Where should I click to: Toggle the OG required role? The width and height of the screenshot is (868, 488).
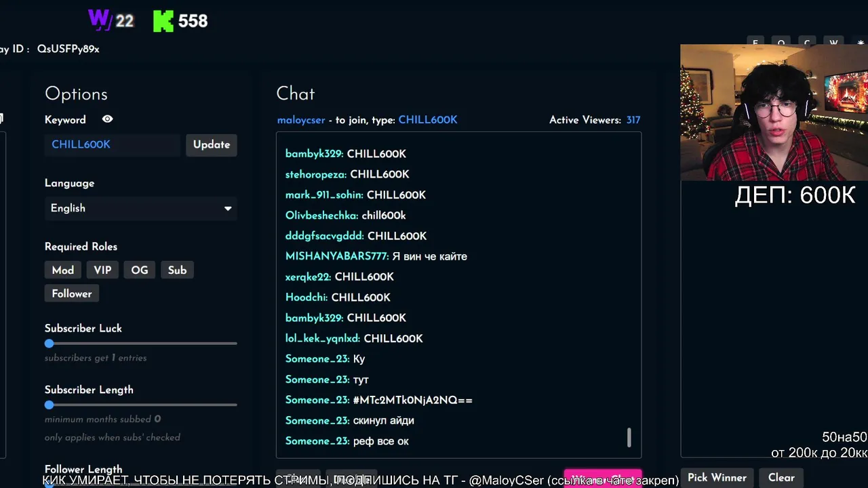(140, 270)
